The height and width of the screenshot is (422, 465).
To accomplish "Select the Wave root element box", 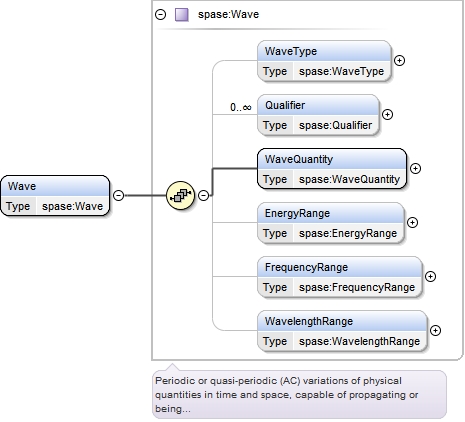I will [55, 196].
